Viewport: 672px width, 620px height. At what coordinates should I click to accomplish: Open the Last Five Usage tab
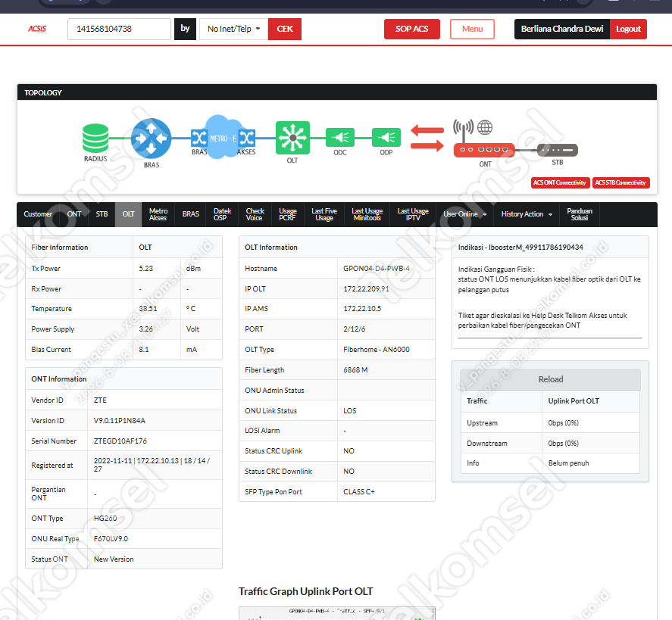coord(324,214)
